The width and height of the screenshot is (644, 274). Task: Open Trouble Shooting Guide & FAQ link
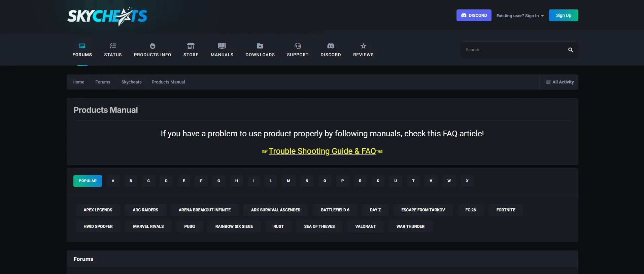click(322, 151)
